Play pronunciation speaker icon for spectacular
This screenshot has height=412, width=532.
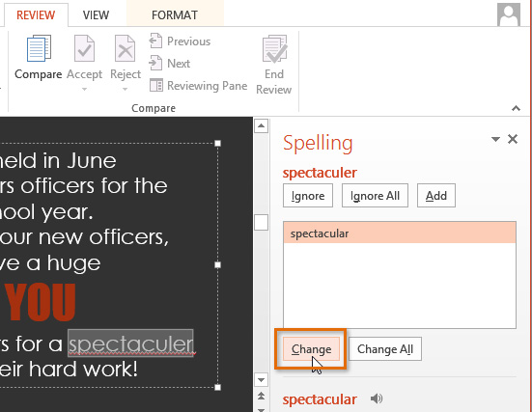pyautogui.click(x=377, y=398)
